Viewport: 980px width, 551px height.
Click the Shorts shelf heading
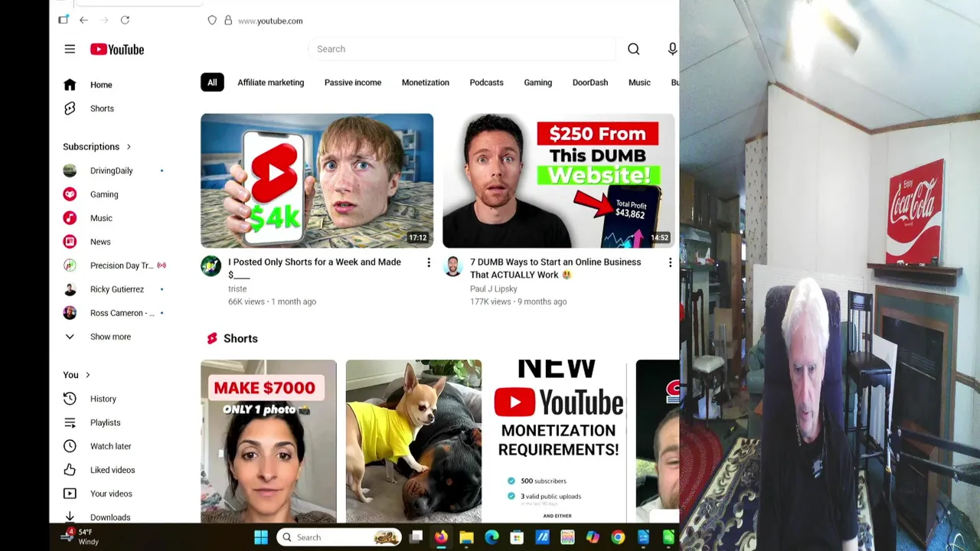(240, 338)
